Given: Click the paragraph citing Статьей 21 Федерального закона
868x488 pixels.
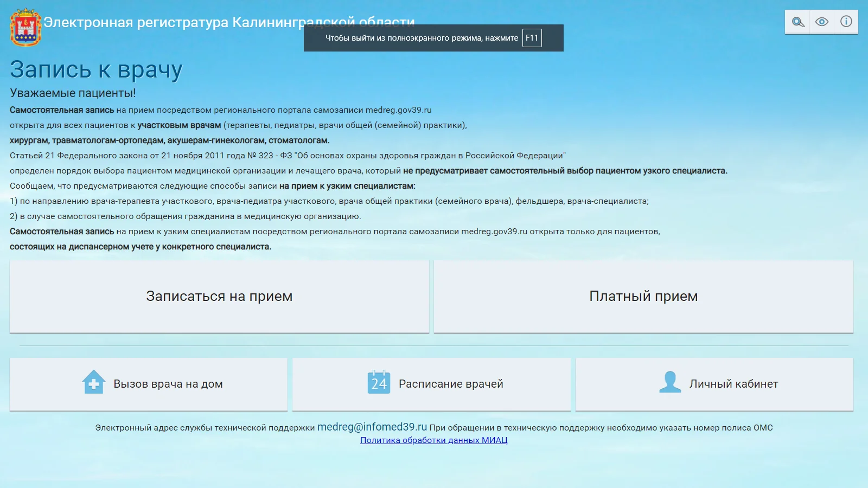Looking at the screenshot, I should pos(288,156).
